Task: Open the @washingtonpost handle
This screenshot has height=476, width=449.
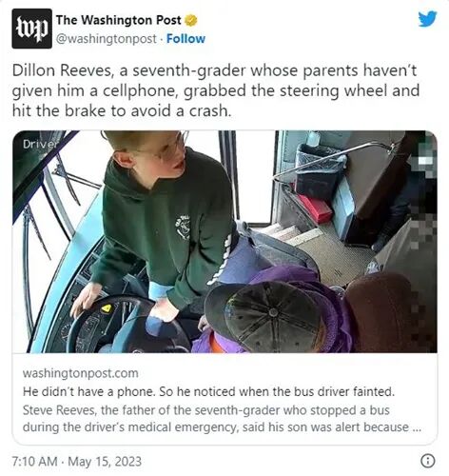Action: pos(107,39)
